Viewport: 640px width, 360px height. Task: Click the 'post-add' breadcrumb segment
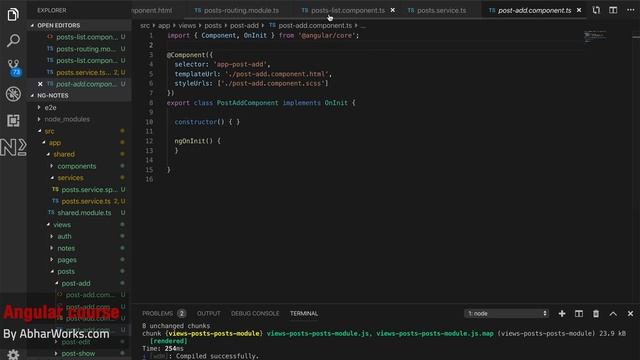point(244,25)
